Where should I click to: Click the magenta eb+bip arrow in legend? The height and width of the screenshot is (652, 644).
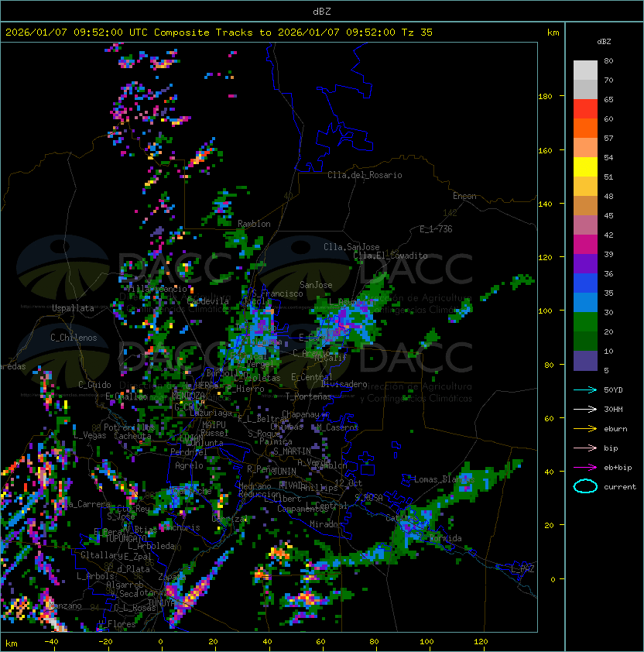tap(585, 468)
